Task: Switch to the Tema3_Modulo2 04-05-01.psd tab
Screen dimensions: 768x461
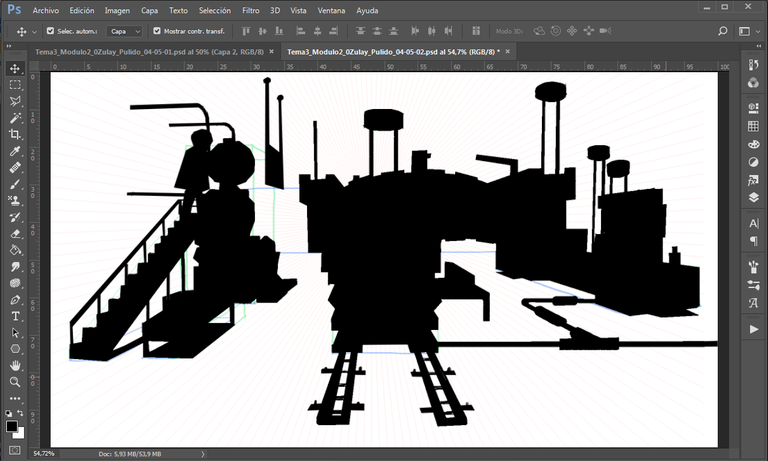Action: pos(149,51)
